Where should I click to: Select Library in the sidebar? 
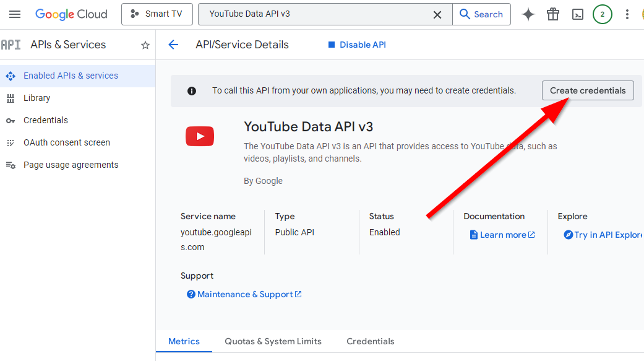pyautogui.click(x=36, y=98)
